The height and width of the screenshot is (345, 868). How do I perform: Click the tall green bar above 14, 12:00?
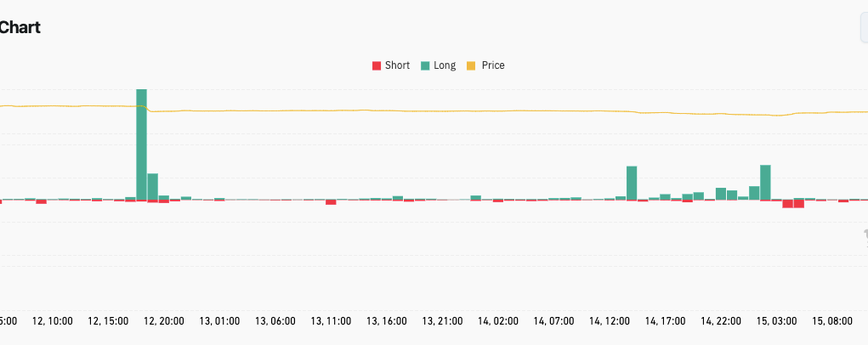632,183
